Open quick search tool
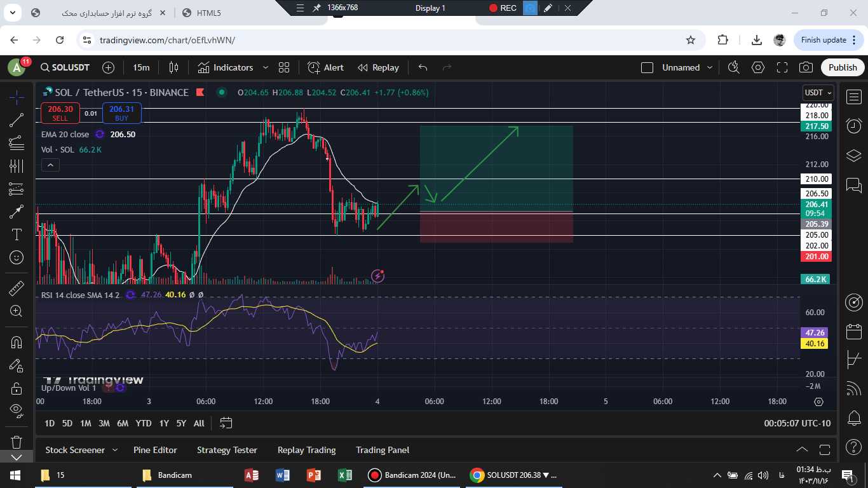Viewport: 868px width, 488px height. click(734, 67)
